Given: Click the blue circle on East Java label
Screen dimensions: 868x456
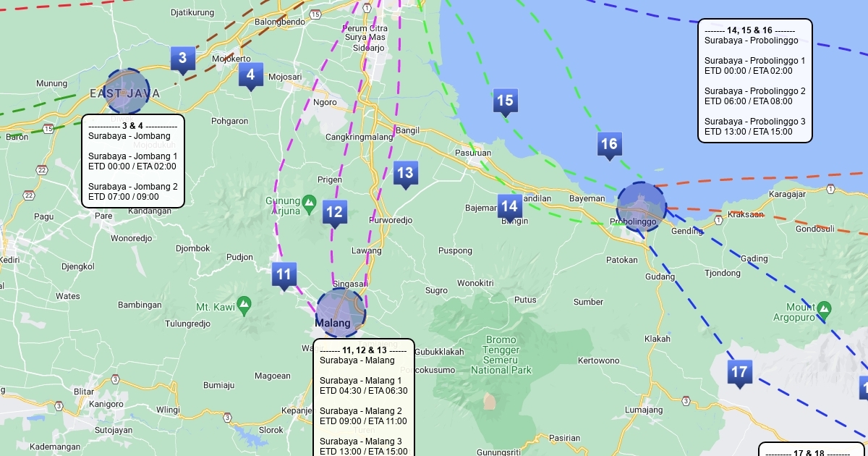Looking at the screenshot, I should (x=127, y=91).
